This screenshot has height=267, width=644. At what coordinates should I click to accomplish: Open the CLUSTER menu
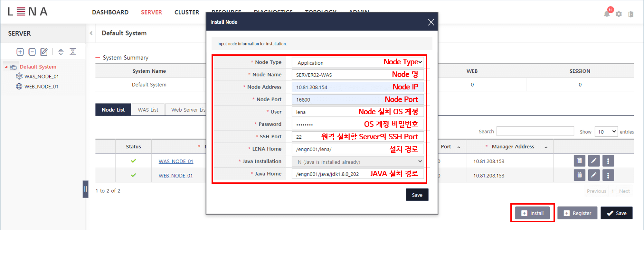[186, 12]
